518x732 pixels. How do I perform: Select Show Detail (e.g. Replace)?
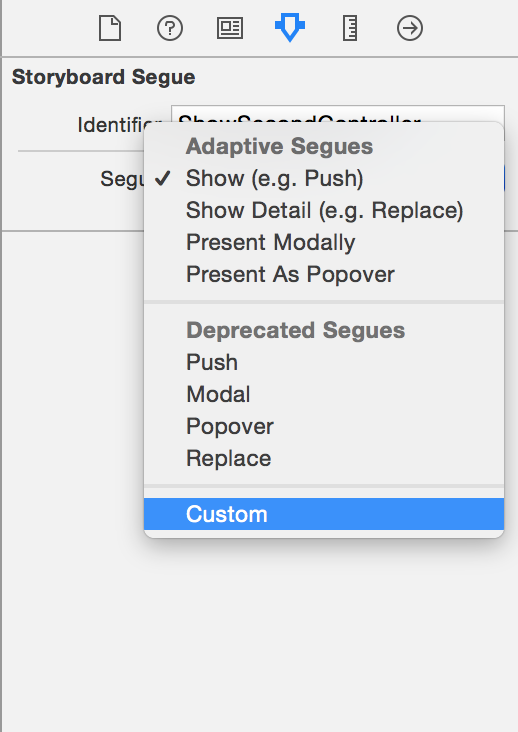tap(324, 210)
